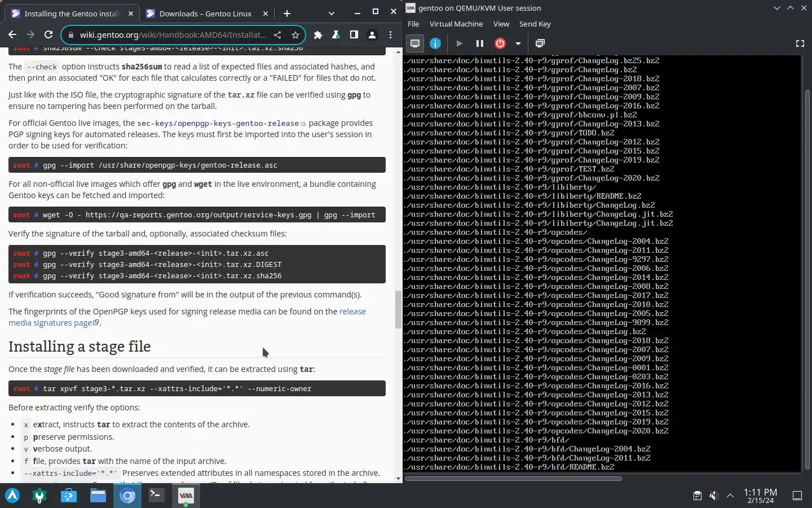Go back in the Chrome browser
The width and height of the screenshot is (812, 508).
click(x=12, y=35)
